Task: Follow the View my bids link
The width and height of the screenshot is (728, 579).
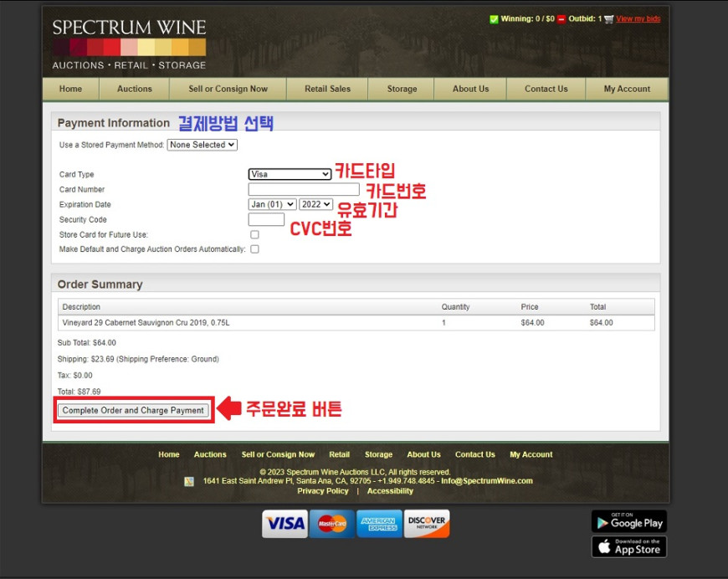Action: (638, 19)
